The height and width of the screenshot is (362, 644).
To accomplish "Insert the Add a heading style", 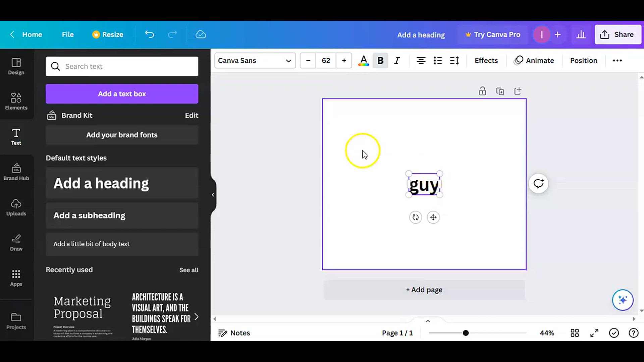I will (x=122, y=183).
